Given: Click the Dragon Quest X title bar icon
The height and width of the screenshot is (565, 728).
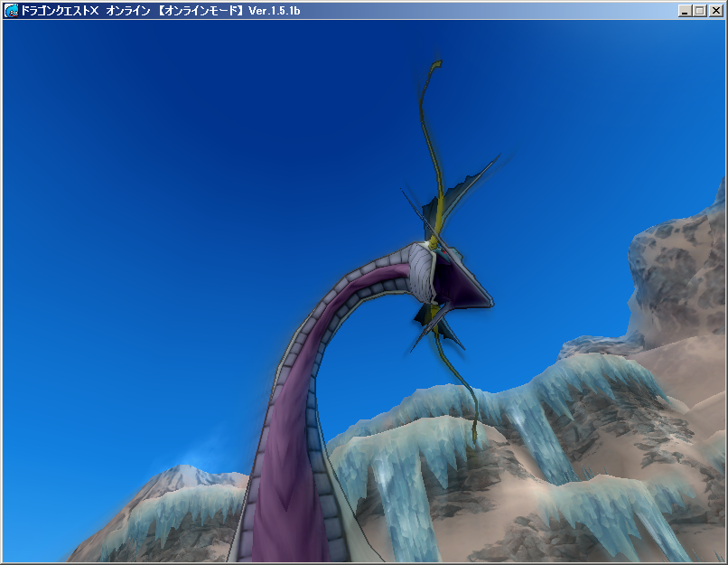Looking at the screenshot, I should pos(11,10).
